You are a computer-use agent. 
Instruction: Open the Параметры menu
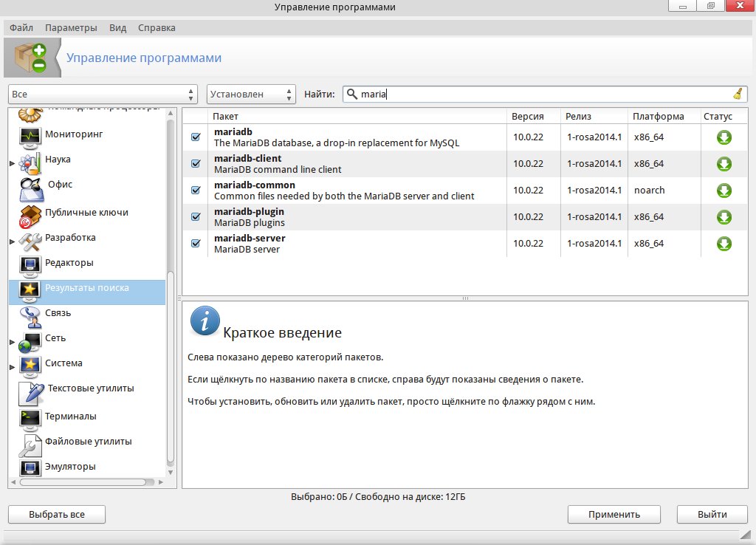tap(71, 28)
